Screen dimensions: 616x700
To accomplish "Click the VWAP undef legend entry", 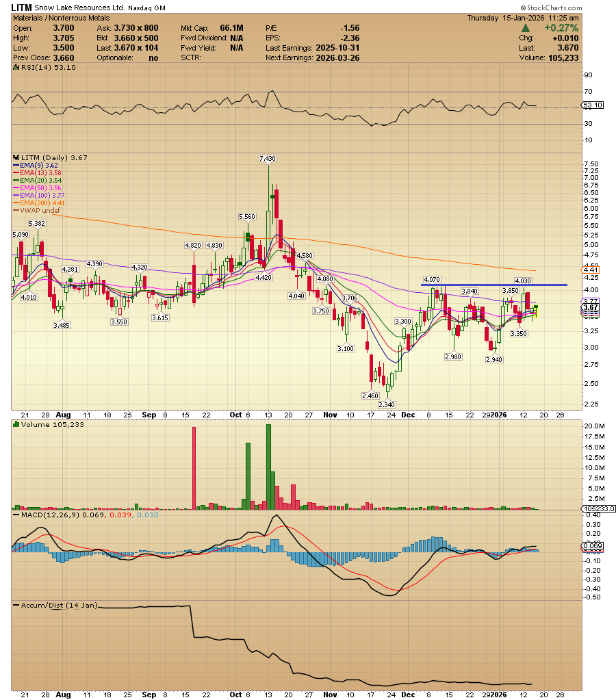I will (37, 210).
